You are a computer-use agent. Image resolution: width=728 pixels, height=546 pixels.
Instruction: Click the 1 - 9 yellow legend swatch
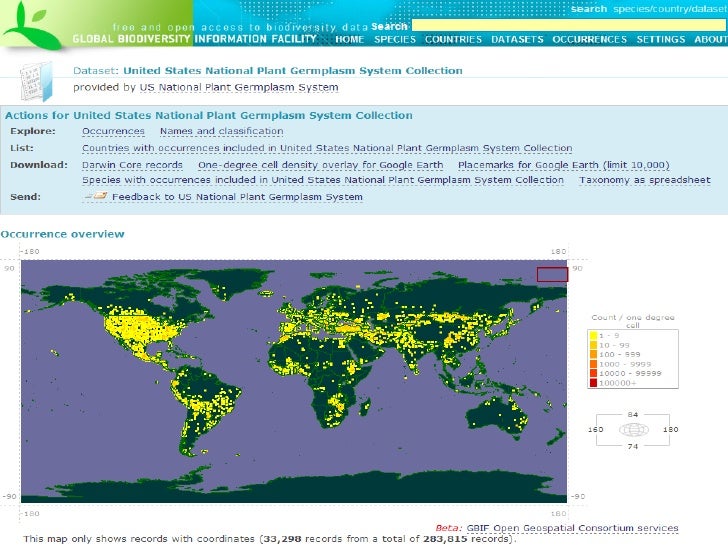click(593, 335)
